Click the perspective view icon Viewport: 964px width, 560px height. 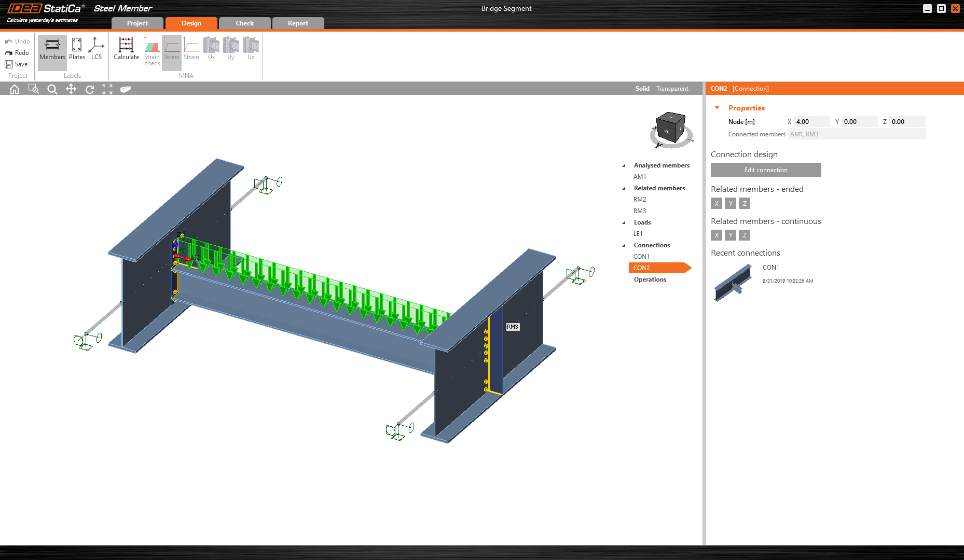tap(126, 89)
